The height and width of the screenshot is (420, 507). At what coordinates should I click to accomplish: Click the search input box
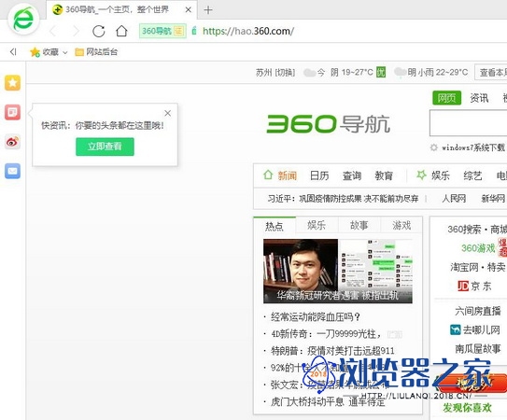[468, 123]
